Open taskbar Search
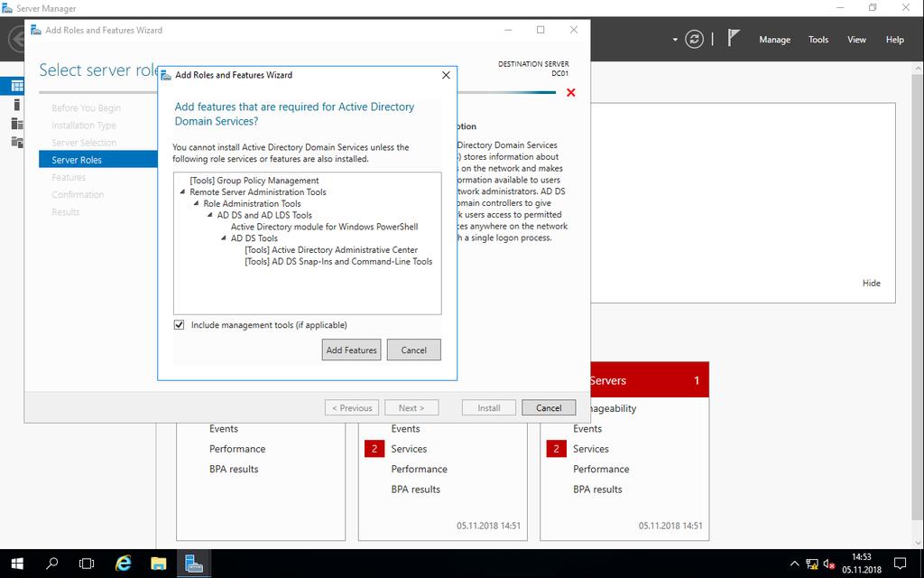The height and width of the screenshot is (578, 924). (x=51, y=564)
